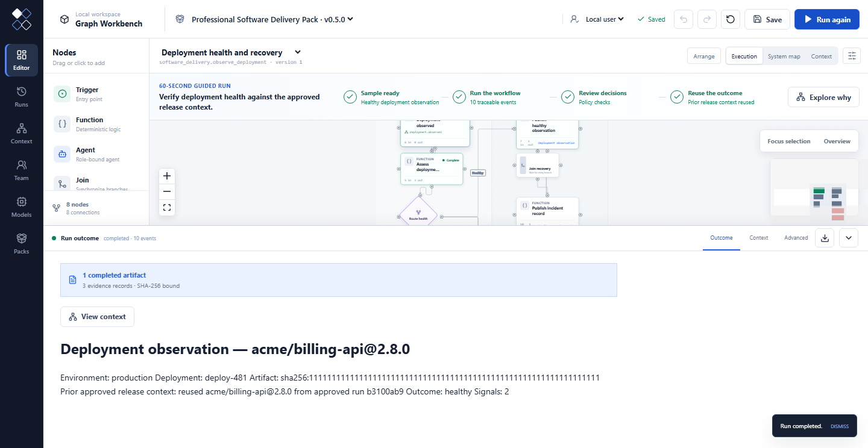
Task: Select the Publish incident record node
Action: [x=547, y=212]
